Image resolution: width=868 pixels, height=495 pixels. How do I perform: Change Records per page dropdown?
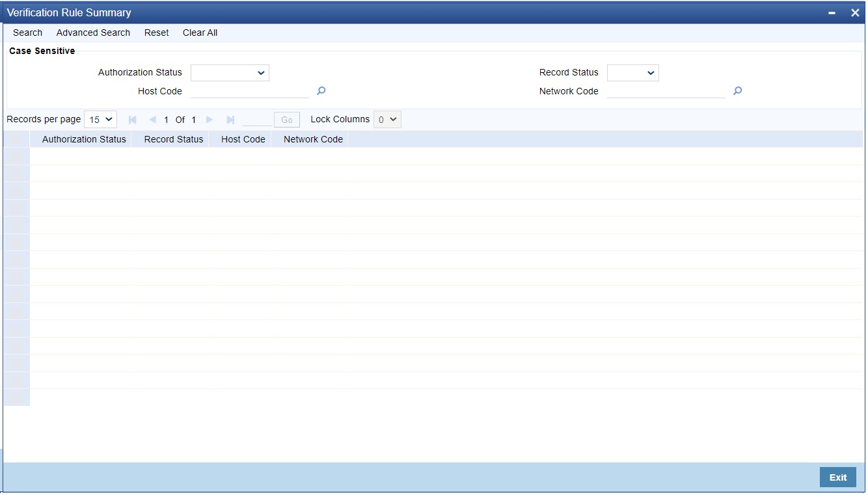click(x=100, y=120)
